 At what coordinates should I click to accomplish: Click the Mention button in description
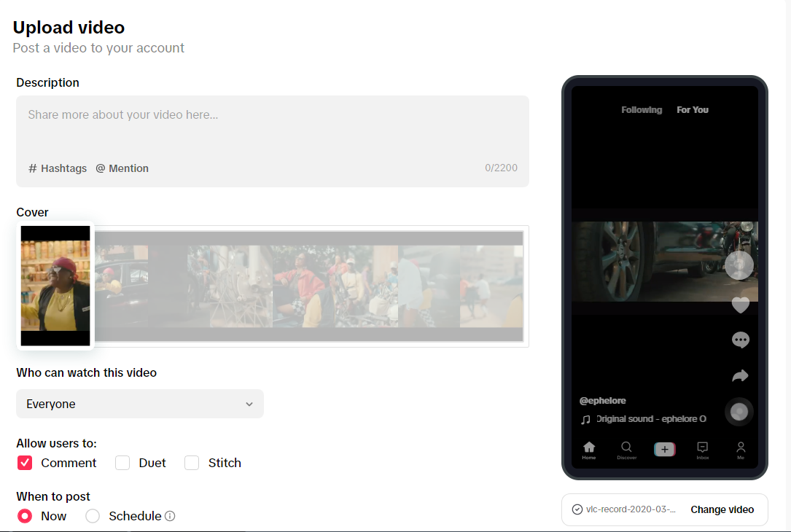pyautogui.click(x=122, y=168)
